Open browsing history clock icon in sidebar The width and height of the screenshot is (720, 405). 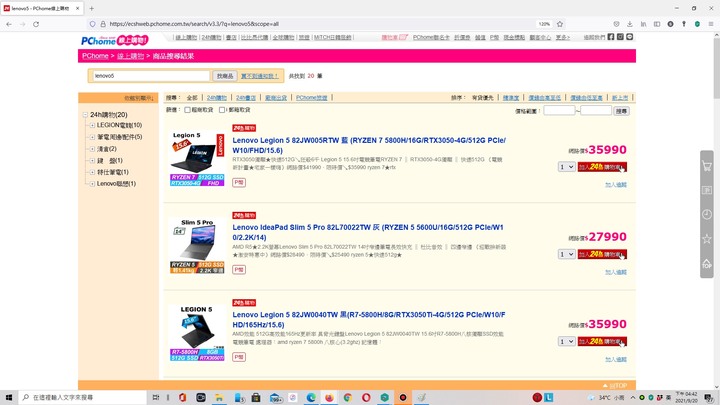[x=707, y=214]
